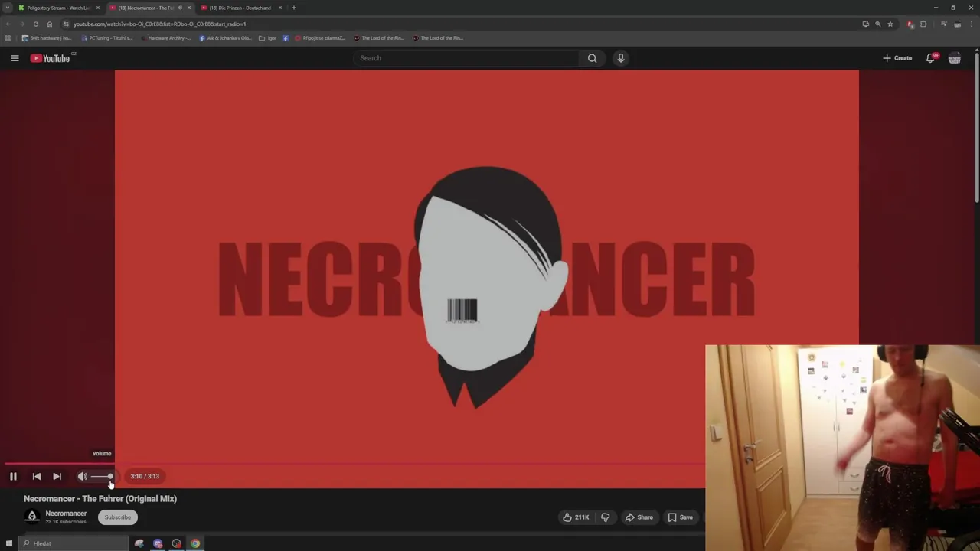Viewport: 980px width, 551px height.
Task: Open the lone Facebook icon bookmark
Action: 286,38
